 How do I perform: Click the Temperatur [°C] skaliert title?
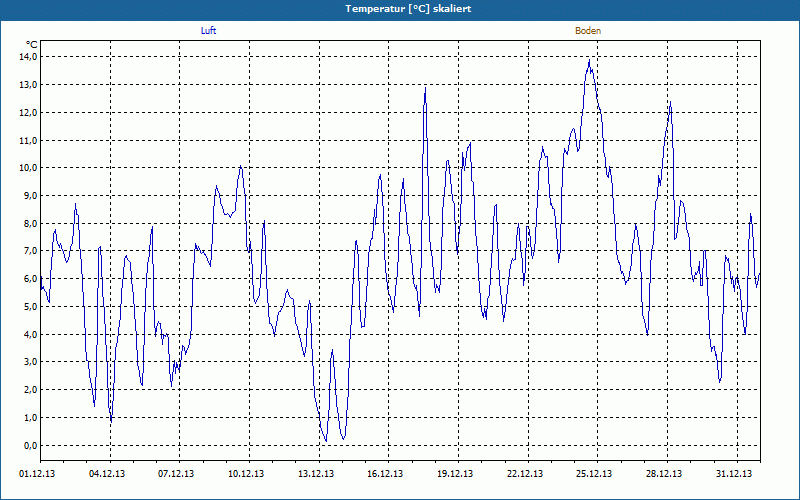point(408,9)
